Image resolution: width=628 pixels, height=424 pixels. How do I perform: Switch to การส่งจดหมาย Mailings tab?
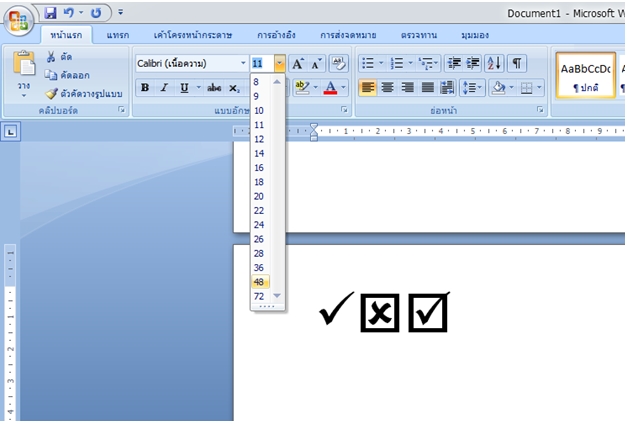348,35
